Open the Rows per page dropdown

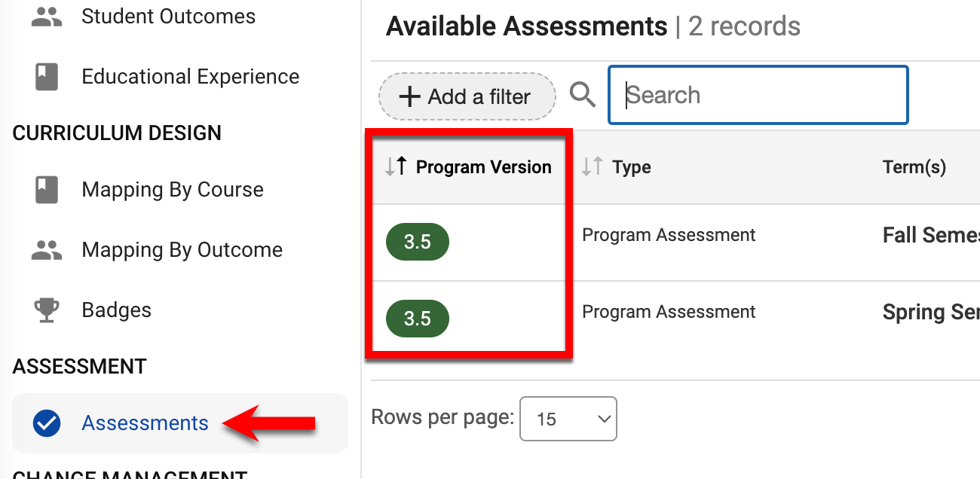(x=568, y=419)
